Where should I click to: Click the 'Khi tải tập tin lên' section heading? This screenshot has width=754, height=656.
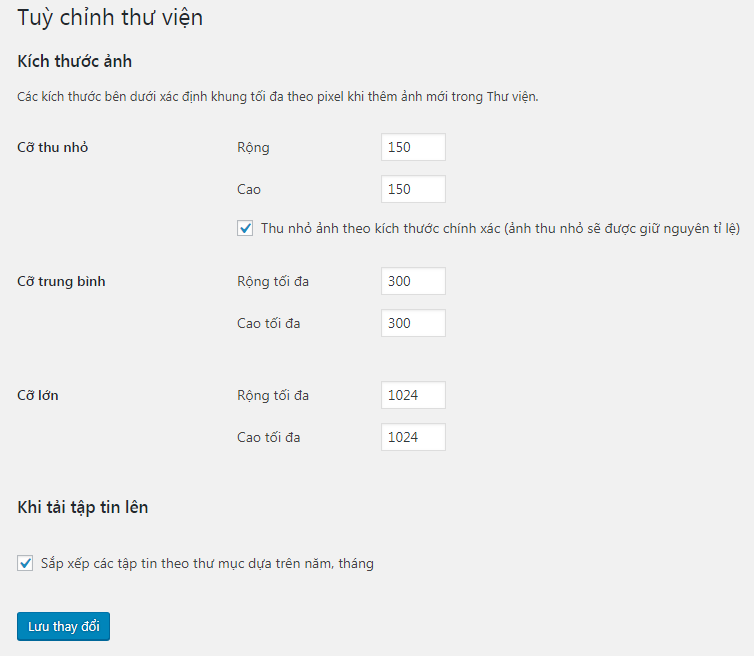(83, 507)
